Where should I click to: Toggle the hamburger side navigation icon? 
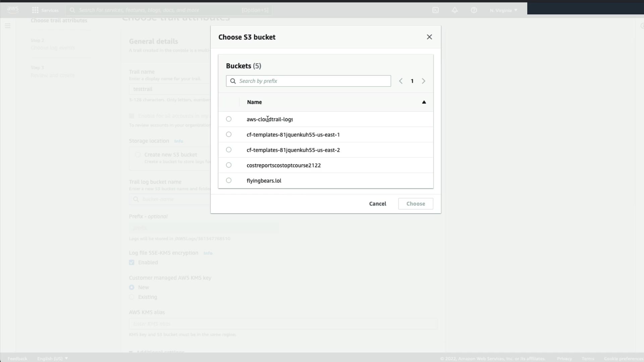[x=8, y=26]
